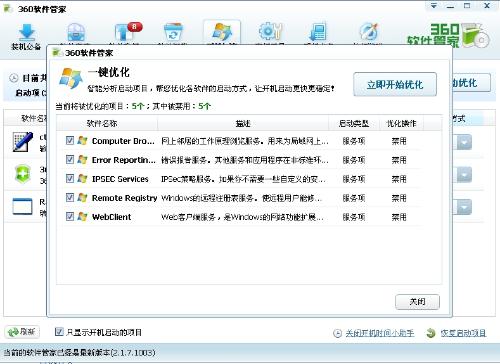Open the first row dropdown arrow in main window
The height and width of the screenshot is (364, 500).
coord(464,142)
